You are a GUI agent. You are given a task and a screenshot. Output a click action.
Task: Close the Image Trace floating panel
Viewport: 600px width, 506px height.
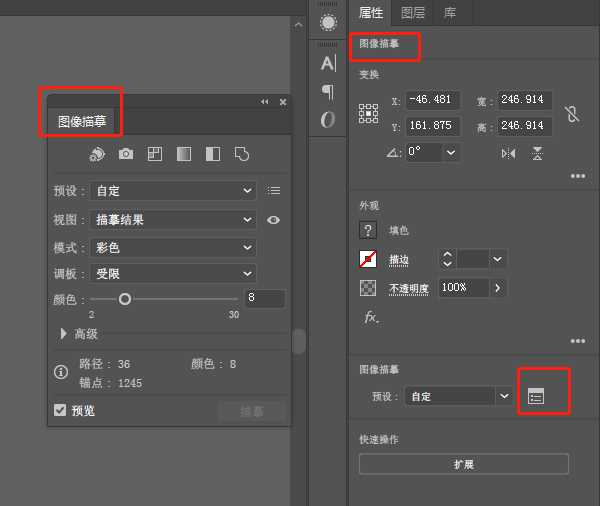pos(283,102)
